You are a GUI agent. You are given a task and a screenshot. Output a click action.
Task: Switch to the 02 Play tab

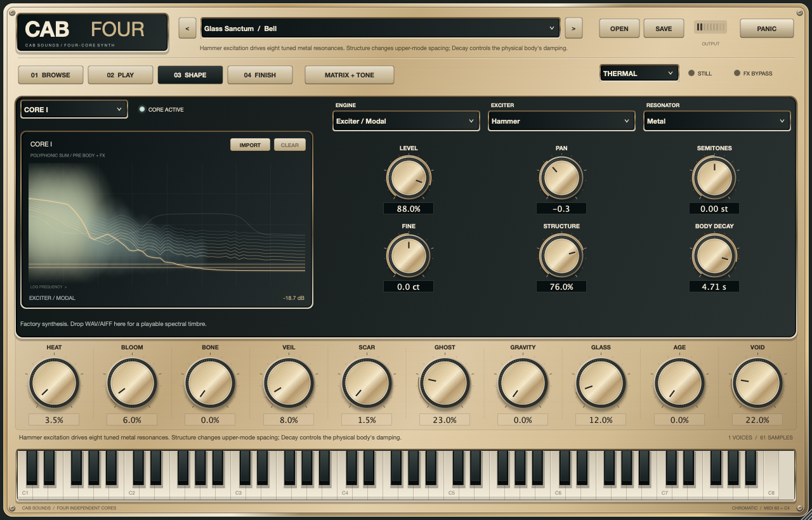coord(121,75)
